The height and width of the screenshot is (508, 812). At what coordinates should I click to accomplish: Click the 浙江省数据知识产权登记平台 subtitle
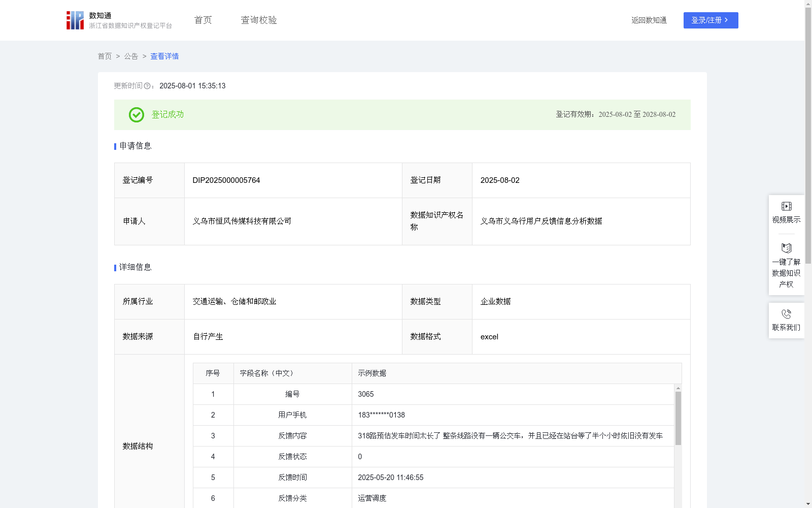(130, 25)
